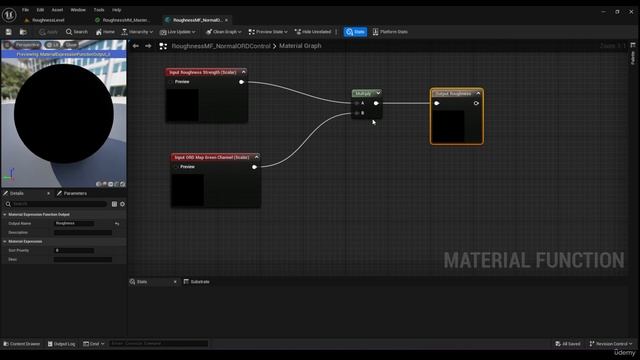Click the Apply toolbar button
The image size is (640, 360).
point(48,32)
